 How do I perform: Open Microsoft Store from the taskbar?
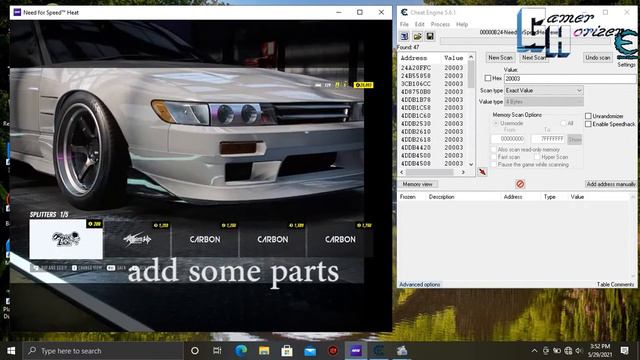click(287, 351)
